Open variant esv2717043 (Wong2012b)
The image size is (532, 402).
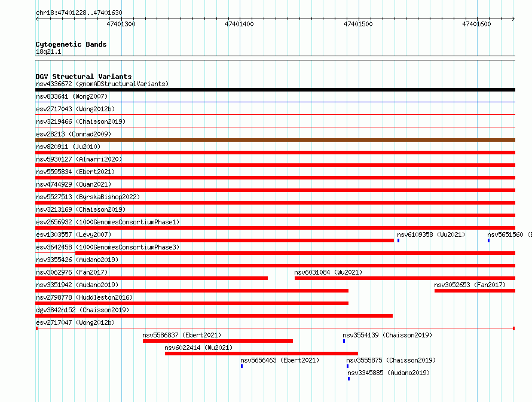75,109
